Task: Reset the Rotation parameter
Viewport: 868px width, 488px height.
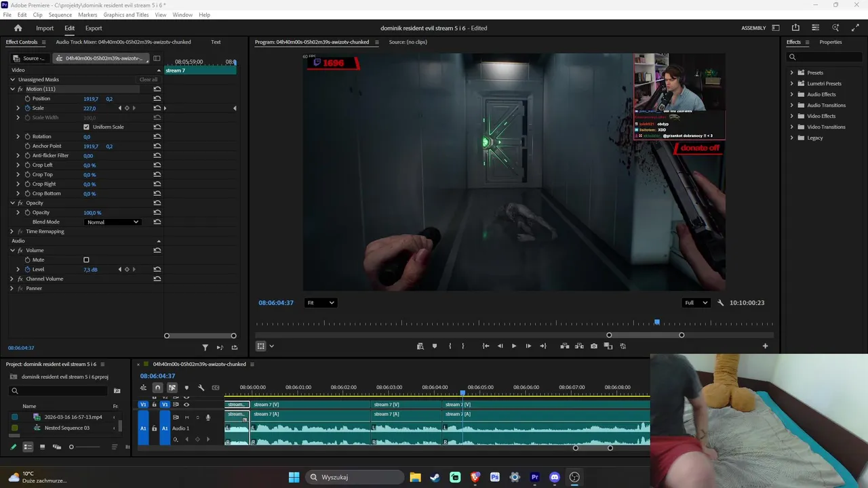Action: click(157, 137)
